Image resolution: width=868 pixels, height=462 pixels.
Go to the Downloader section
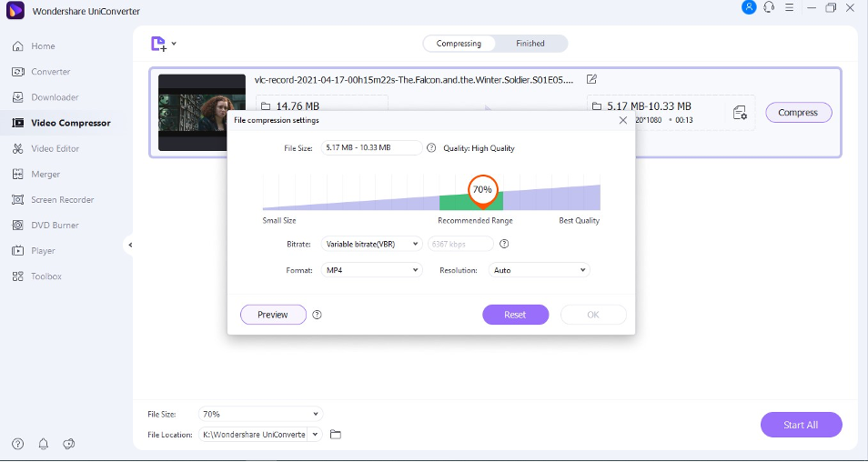(55, 96)
